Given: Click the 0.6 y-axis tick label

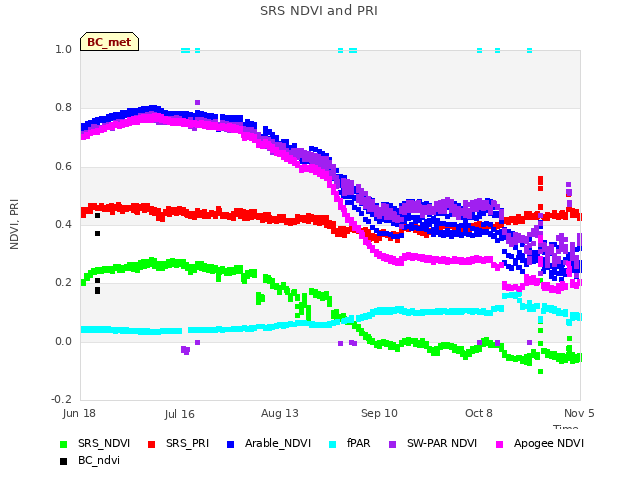Looking at the screenshot, I should 63,167.
